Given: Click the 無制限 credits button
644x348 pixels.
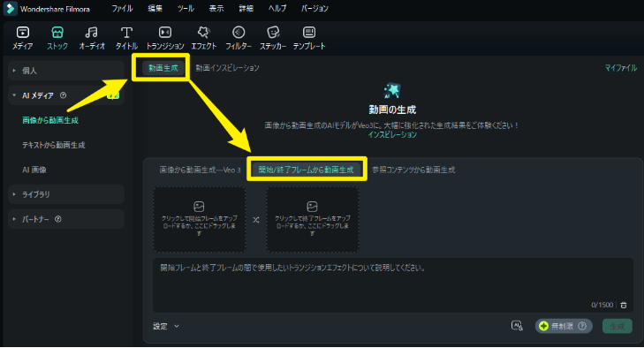Looking at the screenshot, I should pyautogui.click(x=564, y=326).
